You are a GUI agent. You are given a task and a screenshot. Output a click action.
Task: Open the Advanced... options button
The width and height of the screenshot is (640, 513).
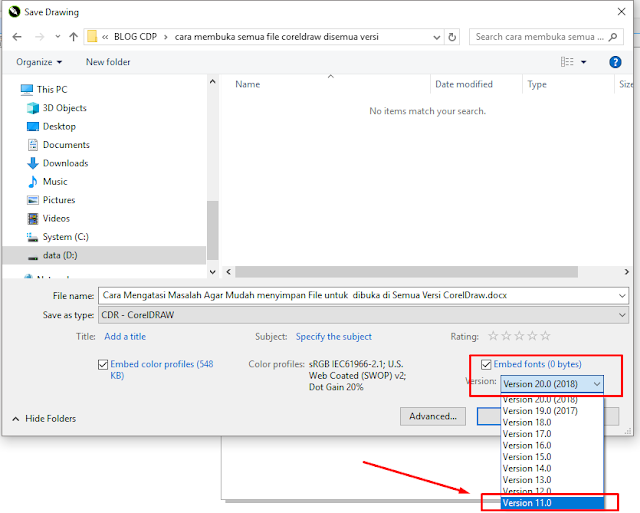click(x=433, y=416)
